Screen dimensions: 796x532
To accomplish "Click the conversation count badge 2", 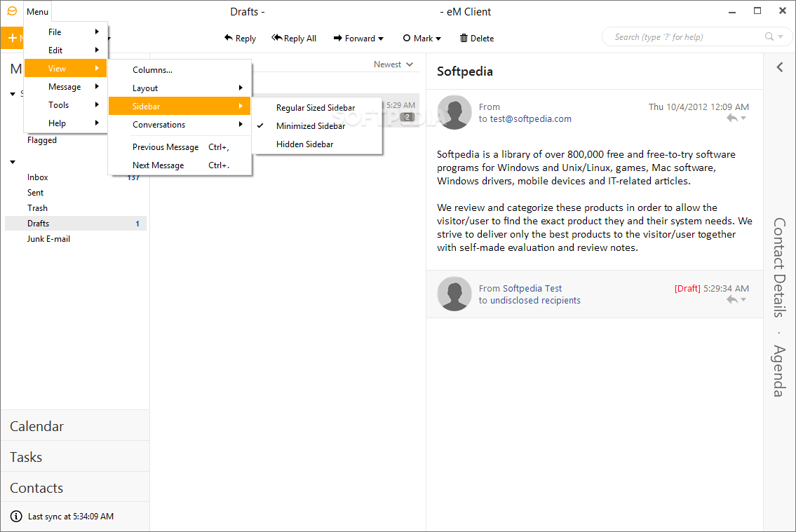I will (x=407, y=117).
